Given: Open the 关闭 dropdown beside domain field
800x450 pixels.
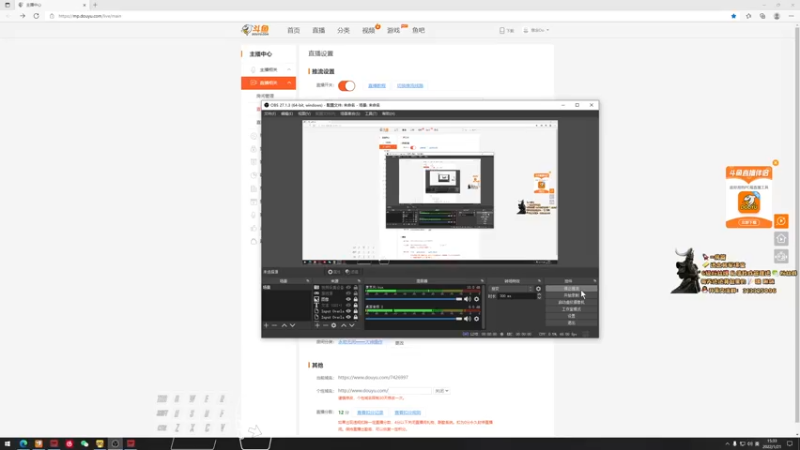Looking at the screenshot, I should tap(441, 391).
